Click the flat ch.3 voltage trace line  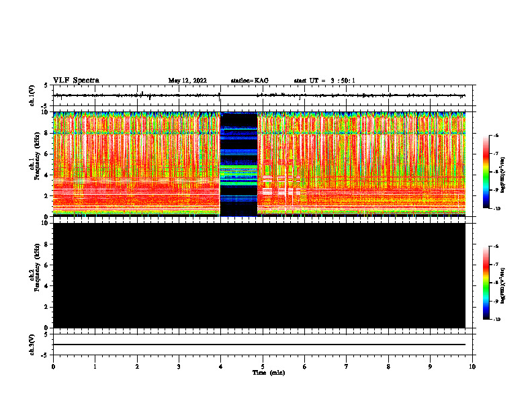[x=259, y=345]
